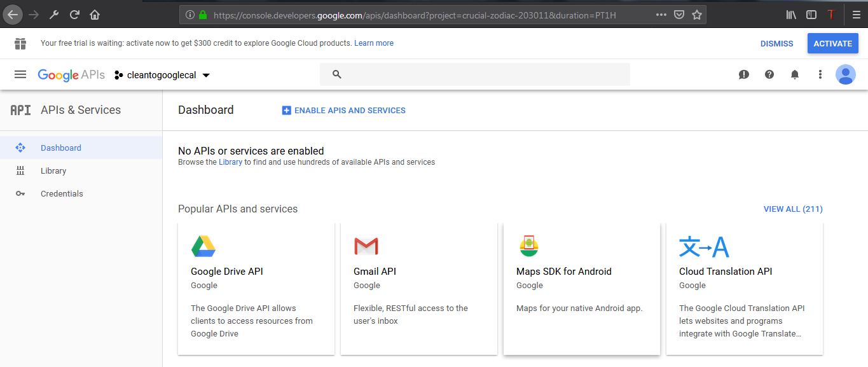Click the notifications bell icon

[795, 74]
